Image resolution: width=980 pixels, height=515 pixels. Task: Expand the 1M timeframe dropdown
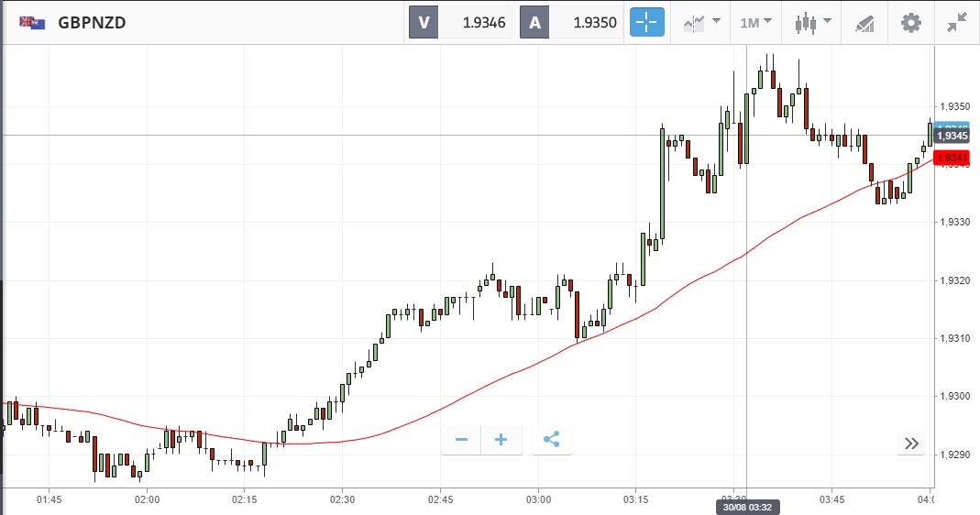click(x=755, y=23)
